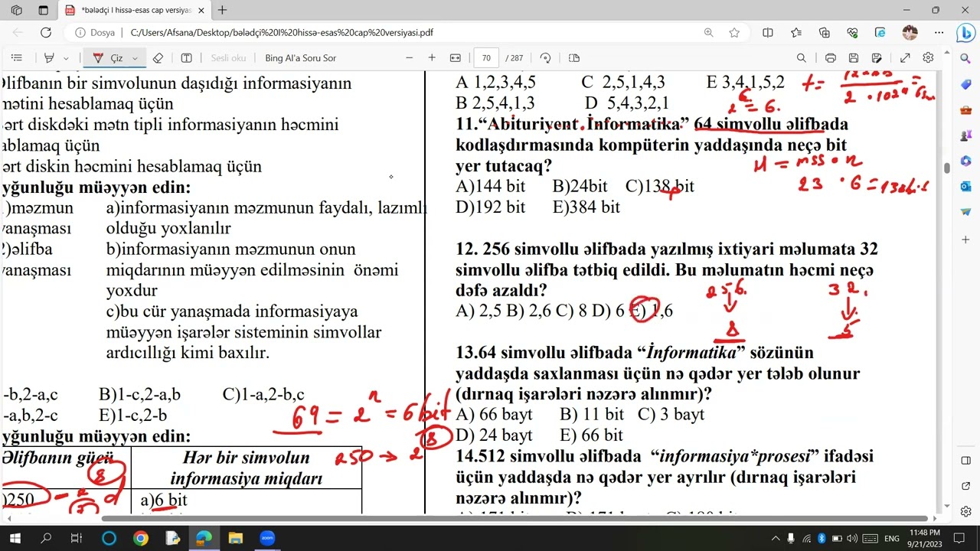Screen dimensions: 980x551
Task: Enter full screen PDF view
Action: [905, 57]
